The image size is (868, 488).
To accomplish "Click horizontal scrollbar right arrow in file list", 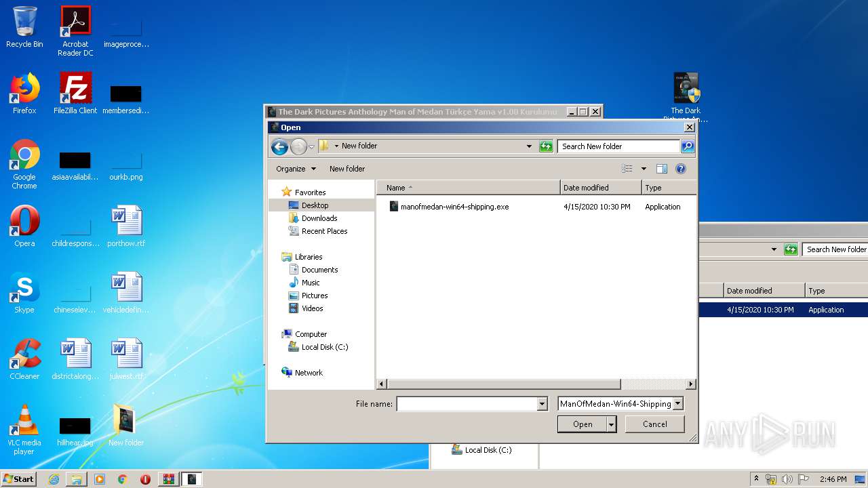I will [x=690, y=384].
